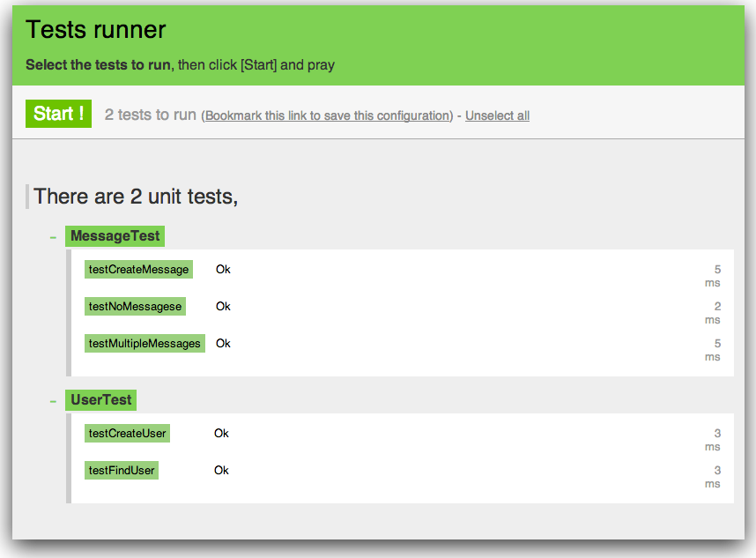This screenshot has width=756, height=558.
Task: Click the Ok result beside testMultipleMessages
Action: (x=223, y=344)
